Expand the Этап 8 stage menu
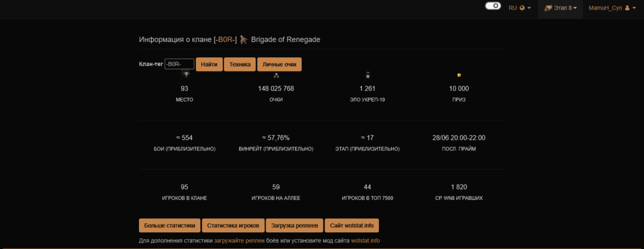 point(560,8)
